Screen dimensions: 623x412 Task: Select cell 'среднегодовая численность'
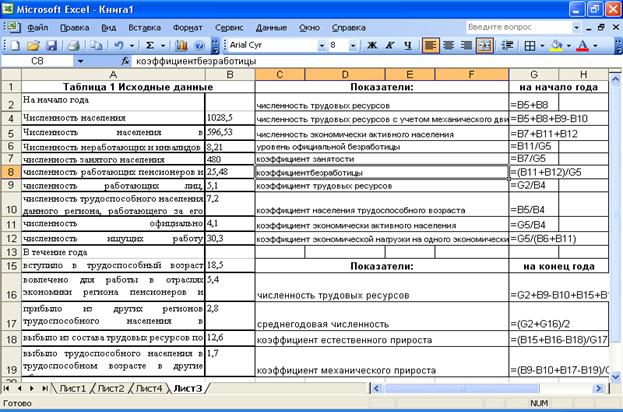pos(381,316)
